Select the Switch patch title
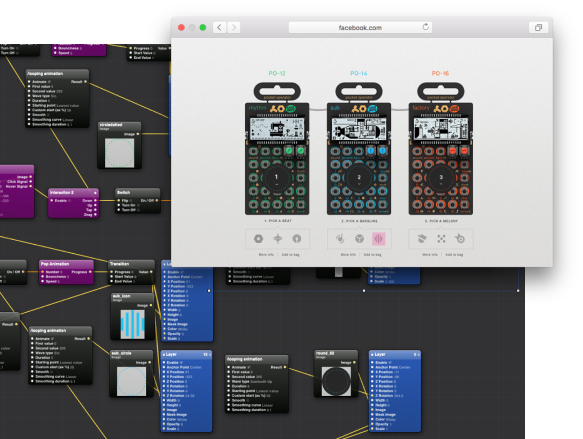The height and width of the screenshot is (439, 583). coord(123,193)
